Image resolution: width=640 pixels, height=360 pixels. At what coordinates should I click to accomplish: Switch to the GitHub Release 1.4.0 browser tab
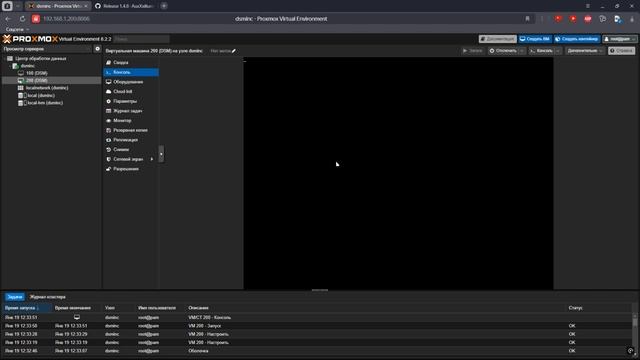[x=124, y=6]
